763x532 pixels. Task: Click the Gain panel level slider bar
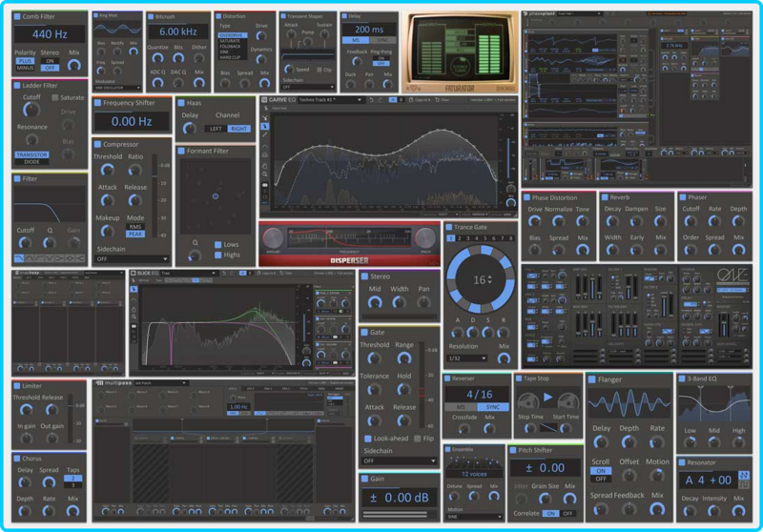click(x=399, y=514)
